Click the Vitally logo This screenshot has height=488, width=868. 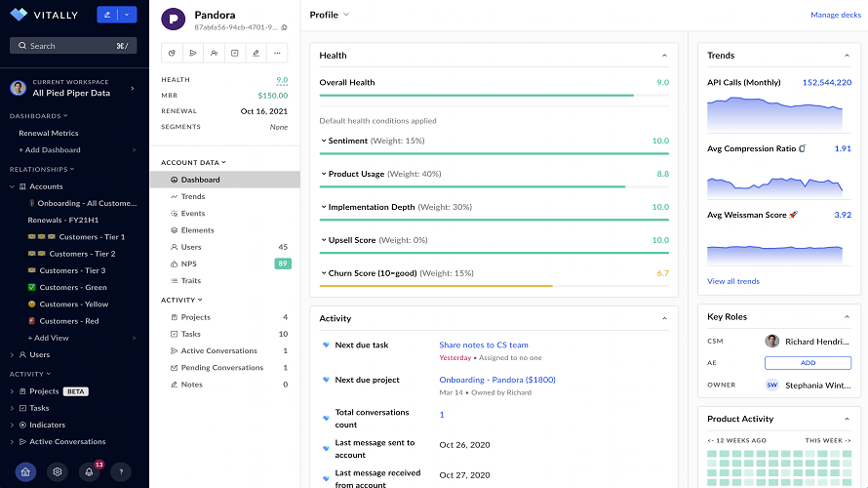click(x=44, y=15)
